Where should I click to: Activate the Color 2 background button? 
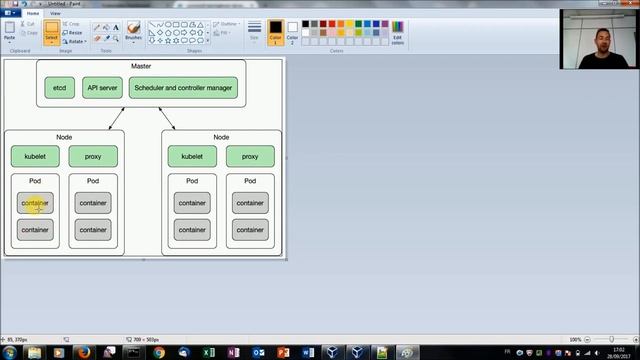click(293, 33)
